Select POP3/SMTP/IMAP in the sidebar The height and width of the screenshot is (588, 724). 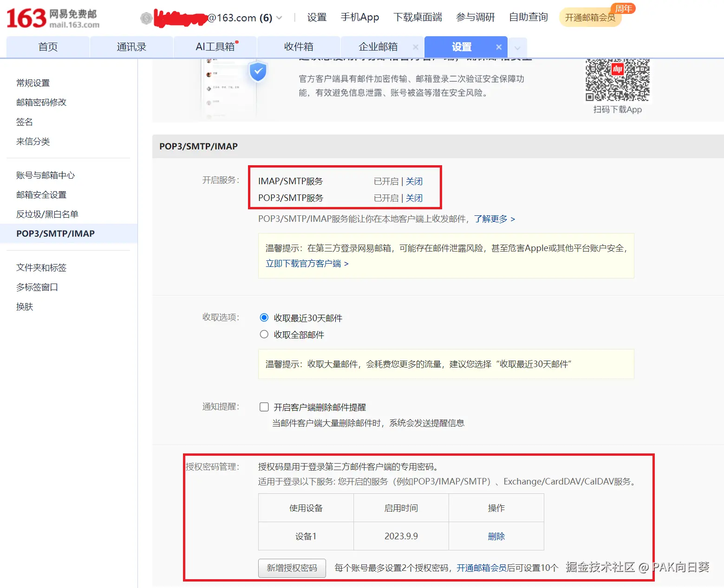(69, 233)
